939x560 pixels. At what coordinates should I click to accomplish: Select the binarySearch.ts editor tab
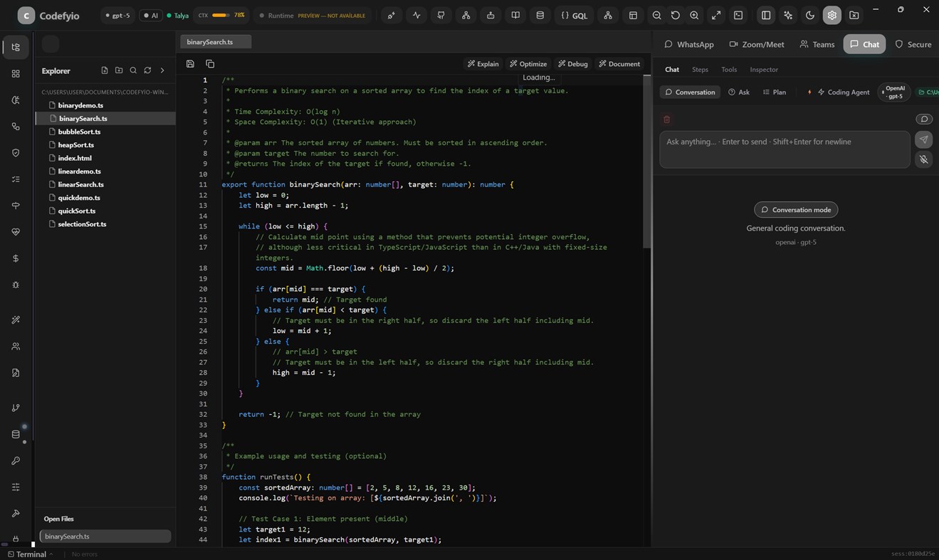click(x=216, y=42)
